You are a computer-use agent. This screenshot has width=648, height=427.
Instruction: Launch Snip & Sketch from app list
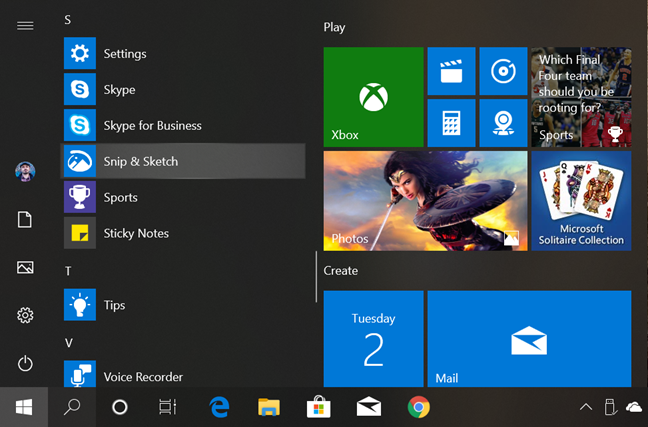[x=184, y=161]
